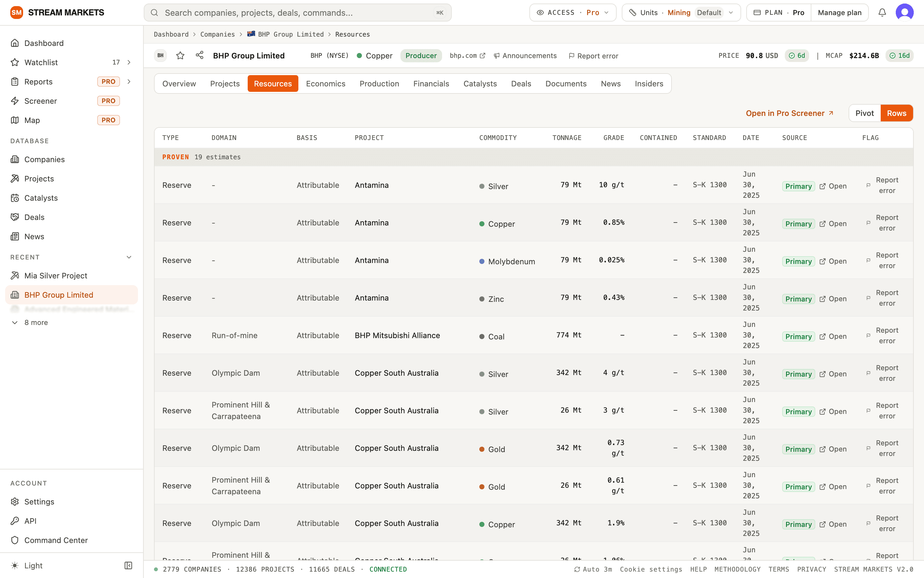Image resolution: width=924 pixels, height=578 pixels.
Task: Open the Financials tab
Action: click(x=431, y=84)
